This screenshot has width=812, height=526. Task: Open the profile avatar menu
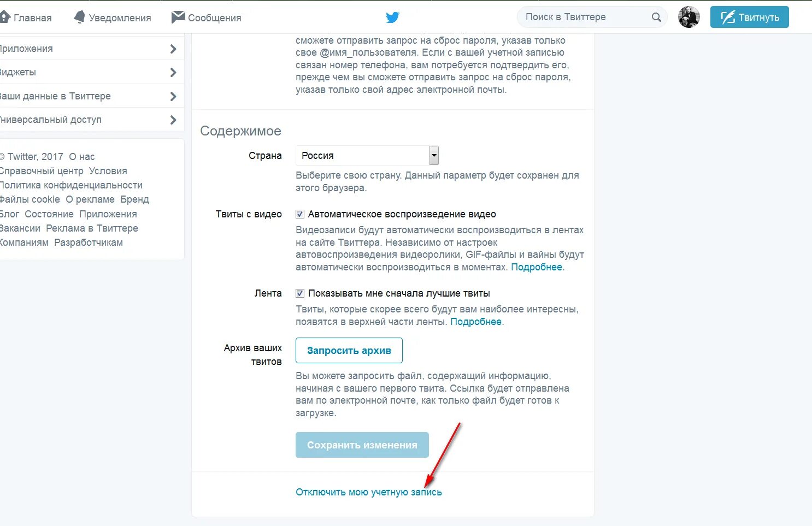coord(689,17)
